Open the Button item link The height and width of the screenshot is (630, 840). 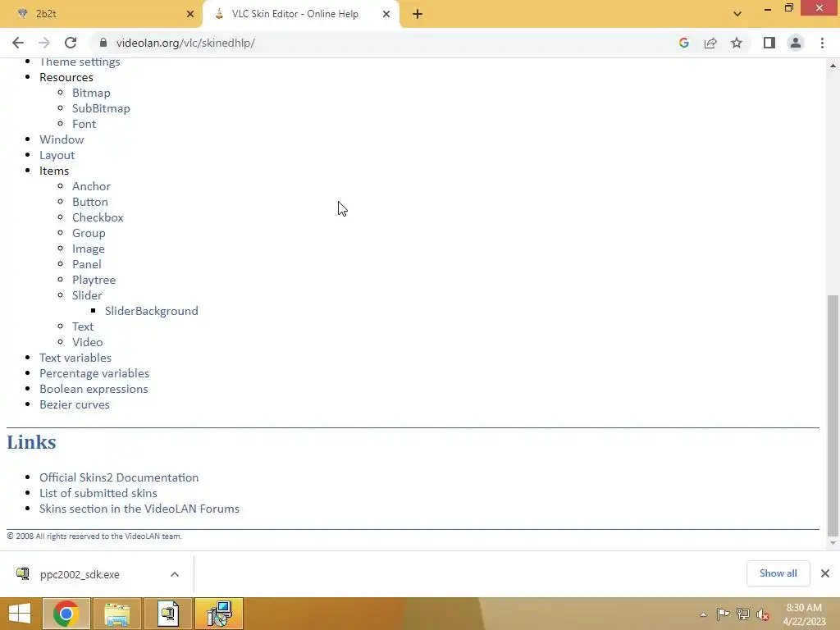click(x=90, y=202)
